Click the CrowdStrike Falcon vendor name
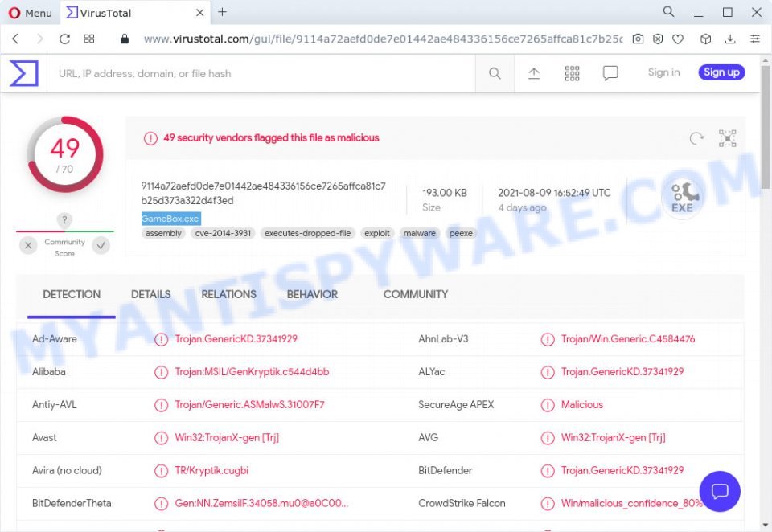Image resolution: width=772 pixels, height=532 pixels. 462,503
